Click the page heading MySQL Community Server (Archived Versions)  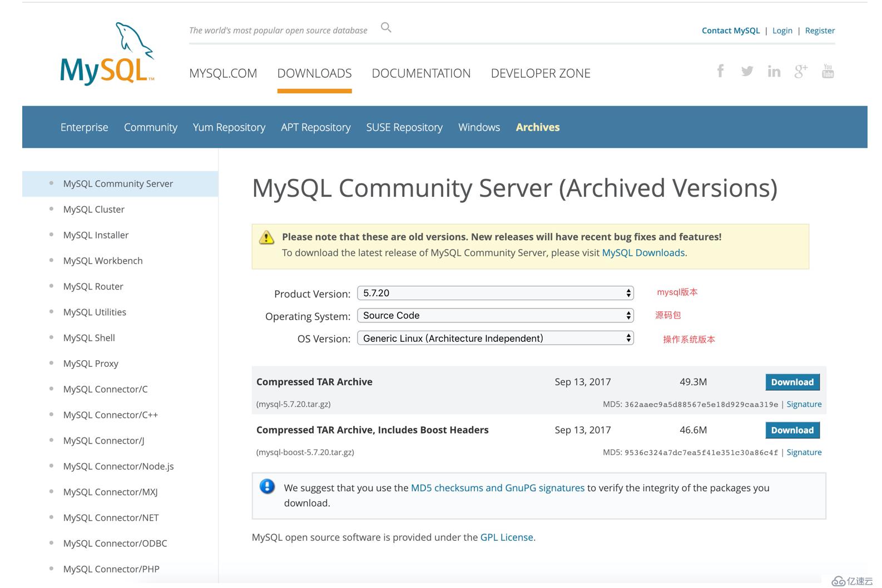(x=514, y=188)
